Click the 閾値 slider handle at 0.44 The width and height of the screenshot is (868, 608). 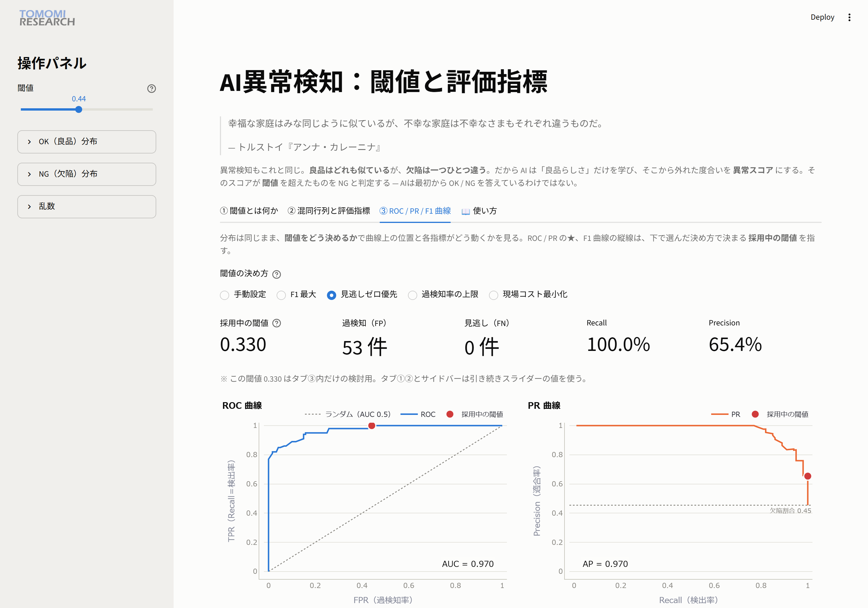(x=79, y=110)
